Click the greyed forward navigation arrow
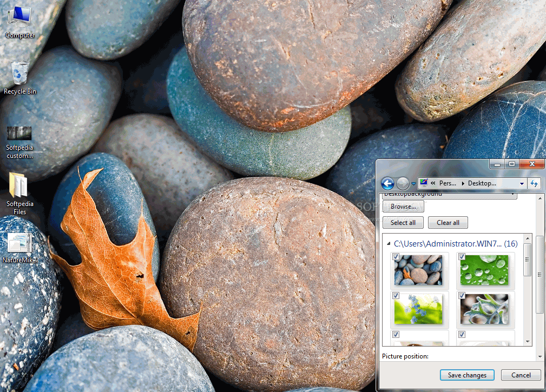The height and width of the screenshot is (392, 546). [403, 183]
